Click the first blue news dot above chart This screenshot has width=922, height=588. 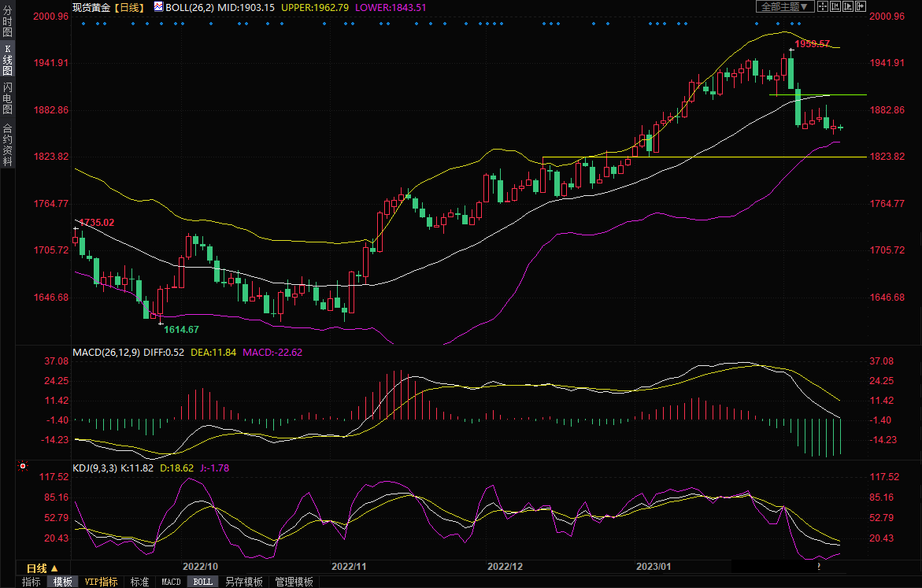[83, 23]
